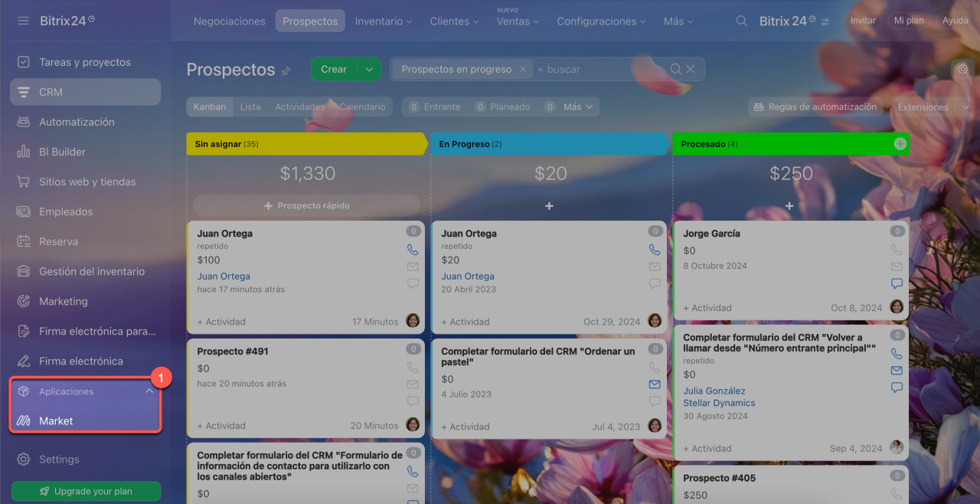
Task: Click email icon on Ordenar un pastel card
Action: 655,385
